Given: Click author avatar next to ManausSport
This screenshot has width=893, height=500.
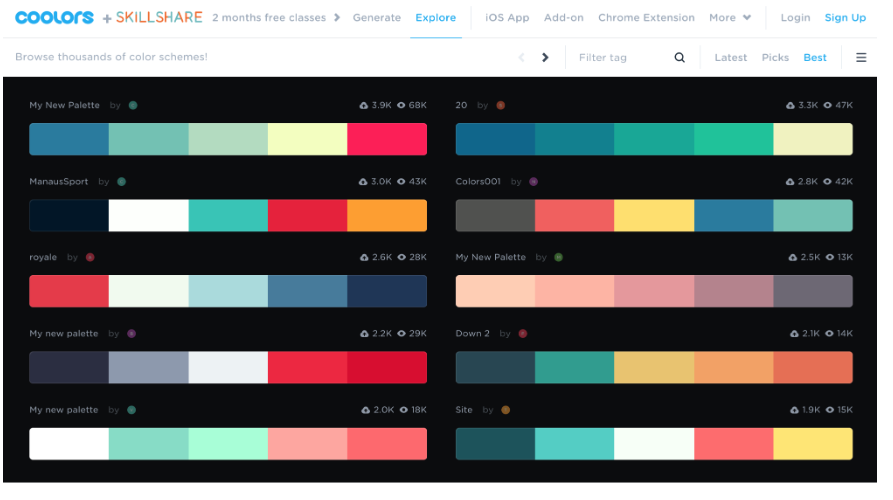Looking at the screenshot, I should point(121,182).
